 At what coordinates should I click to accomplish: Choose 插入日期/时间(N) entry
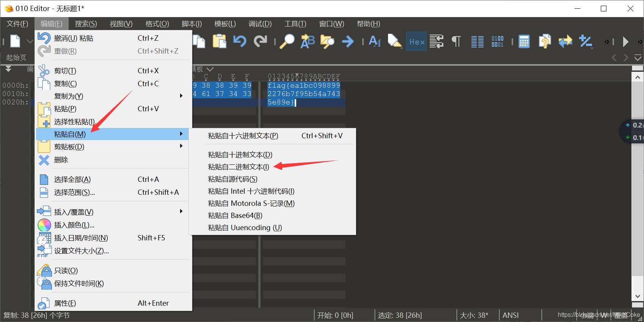113,238
